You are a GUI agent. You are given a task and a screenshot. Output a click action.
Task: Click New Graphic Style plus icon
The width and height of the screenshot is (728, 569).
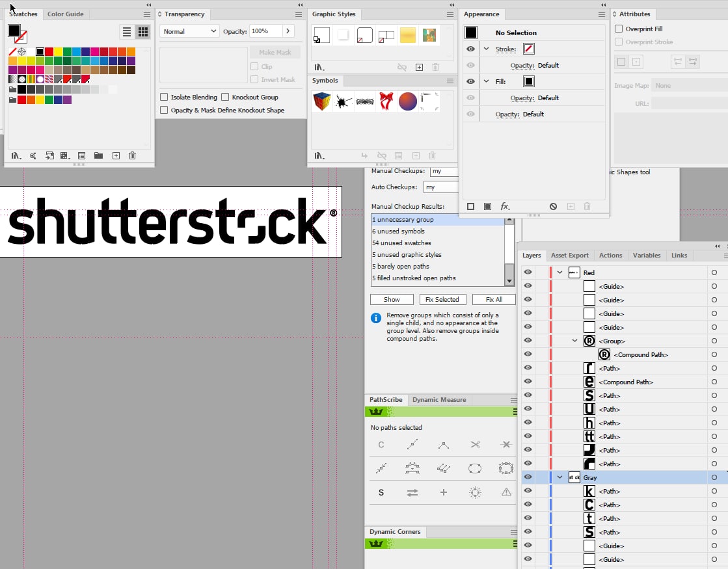[419, 67]
